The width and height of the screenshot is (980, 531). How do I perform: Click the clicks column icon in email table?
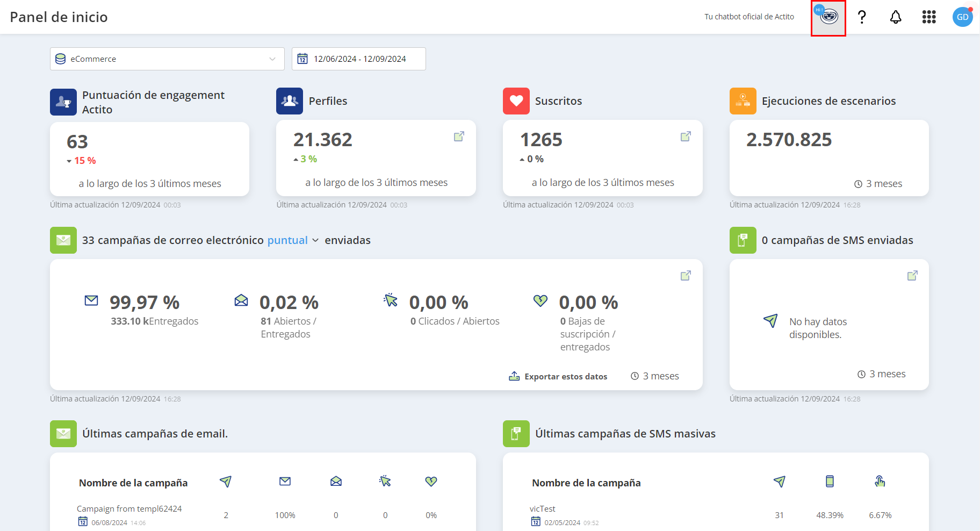tap(385, 481)
